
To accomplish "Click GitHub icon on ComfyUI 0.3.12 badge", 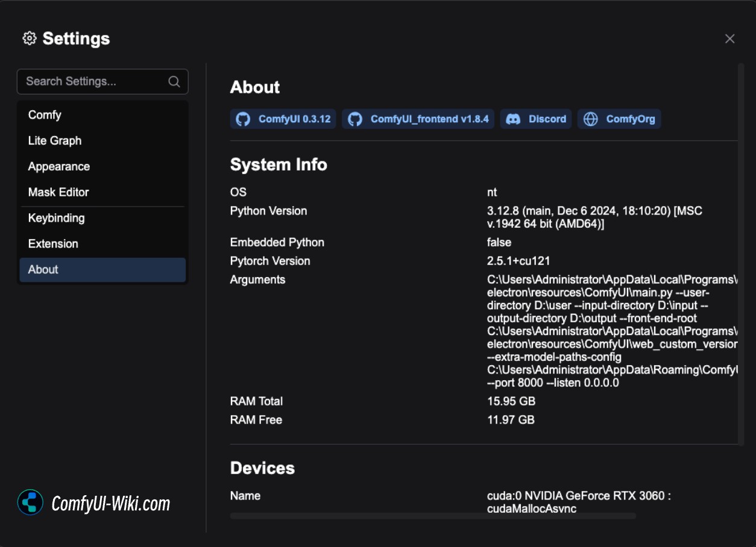I will pos(243,119).
